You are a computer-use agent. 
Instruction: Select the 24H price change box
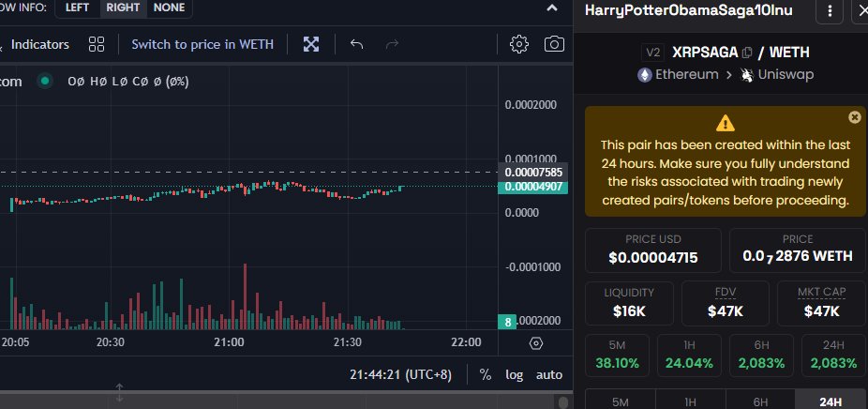[833, 356]
